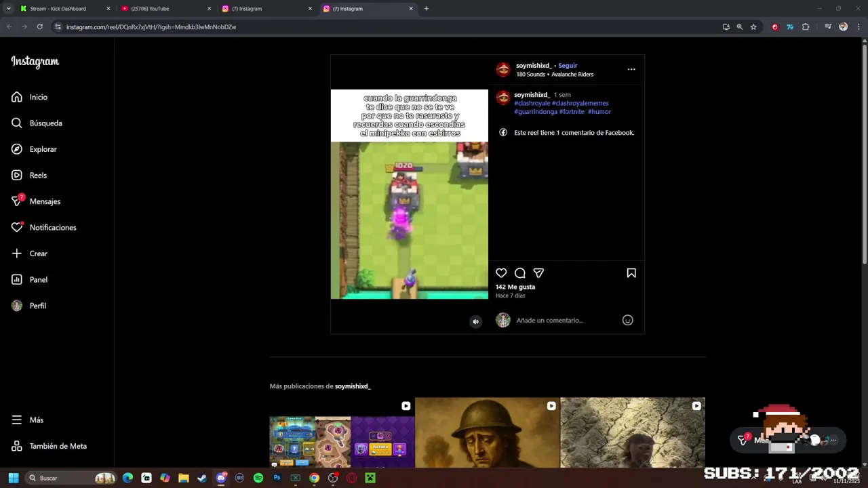Open the 180 Sounds · Avalanche Riders audio link
Viewport: 868px width, 488px height.
555,75
